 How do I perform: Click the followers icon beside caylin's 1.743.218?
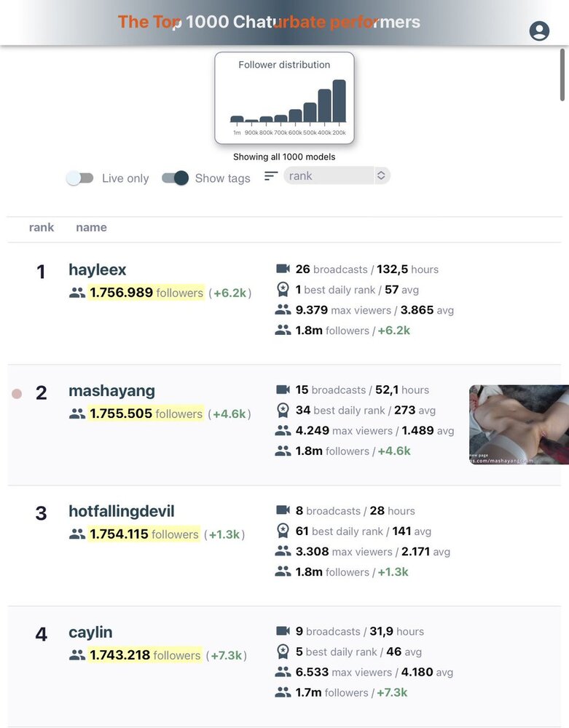76,655
